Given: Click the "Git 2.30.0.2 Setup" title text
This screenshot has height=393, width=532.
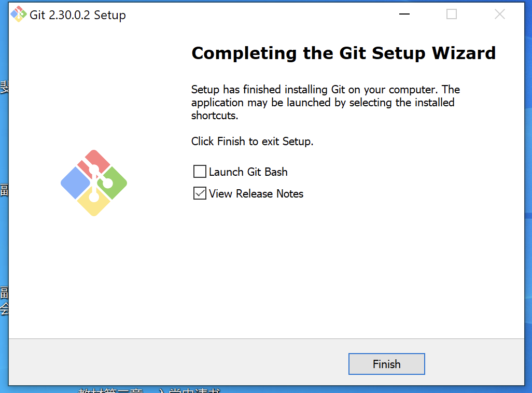Looking at the screenshot, I should tap(78, 15).
